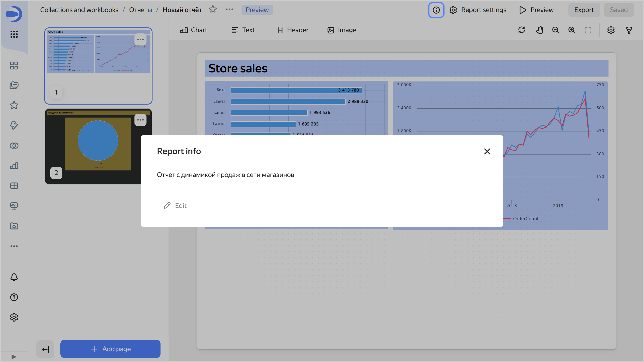
Task: Toggle the hand pan tool
Action: (539, 30)
